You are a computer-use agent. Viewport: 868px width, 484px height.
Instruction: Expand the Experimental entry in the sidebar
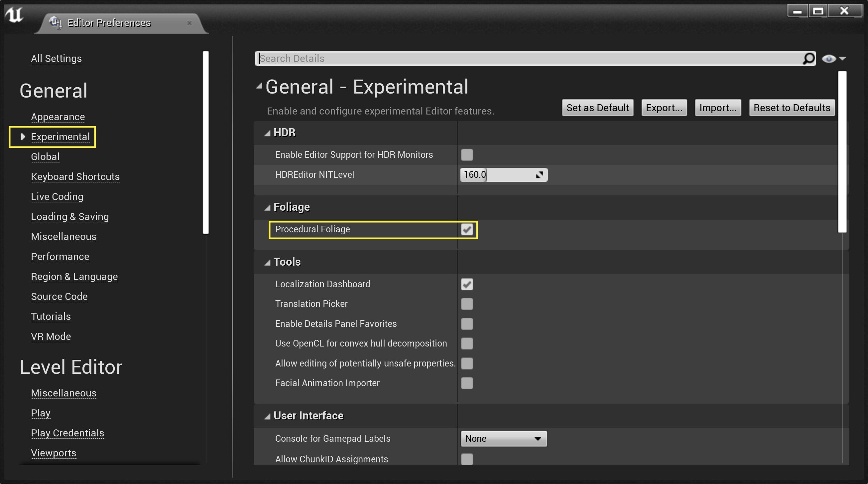[x=22, y=136]
